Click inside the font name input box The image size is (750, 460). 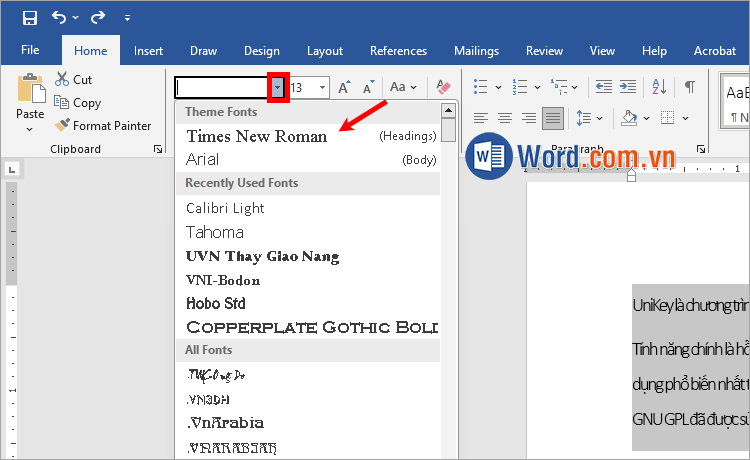coord(220,88)
